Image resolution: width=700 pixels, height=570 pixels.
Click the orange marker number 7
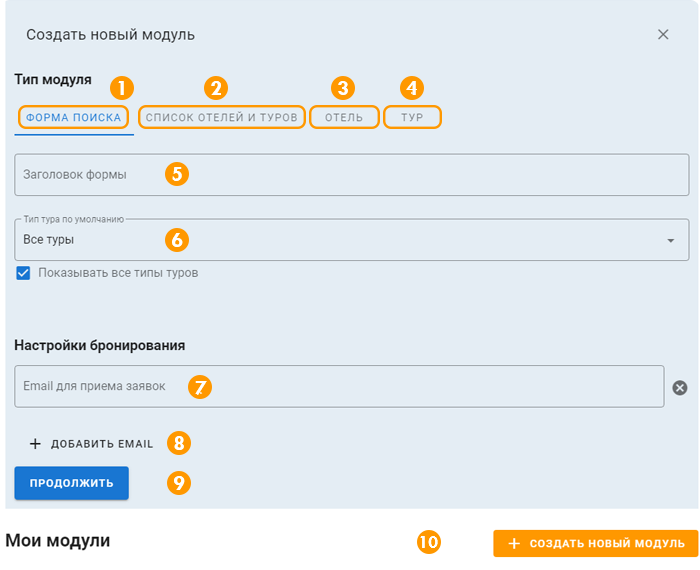(x=200, y=387)
